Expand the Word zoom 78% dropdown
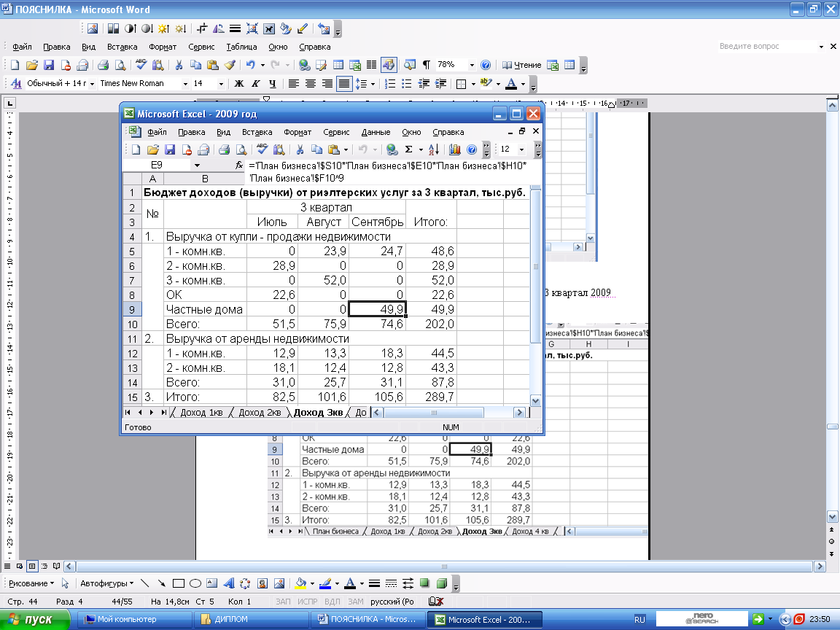The image size is (840, 630). pos(472,64)
